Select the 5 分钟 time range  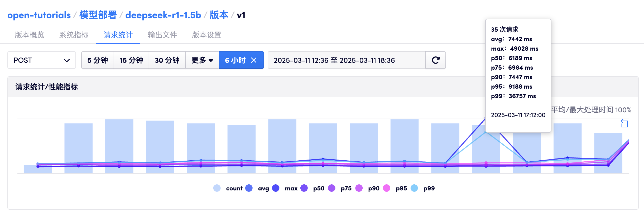[x=98, y=60]
